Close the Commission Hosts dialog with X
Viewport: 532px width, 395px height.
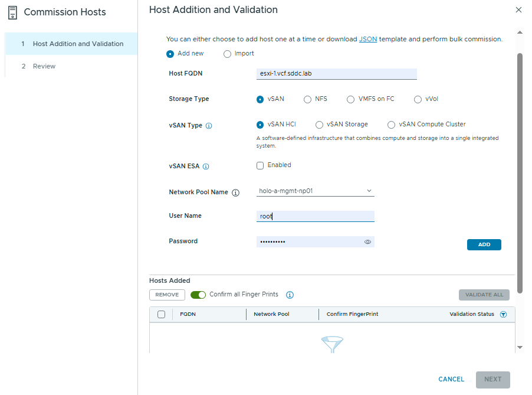(x=518, y=10)
